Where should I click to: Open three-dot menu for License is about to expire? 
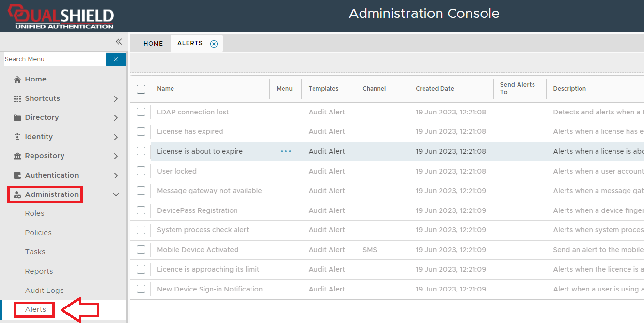pos(286,151)
